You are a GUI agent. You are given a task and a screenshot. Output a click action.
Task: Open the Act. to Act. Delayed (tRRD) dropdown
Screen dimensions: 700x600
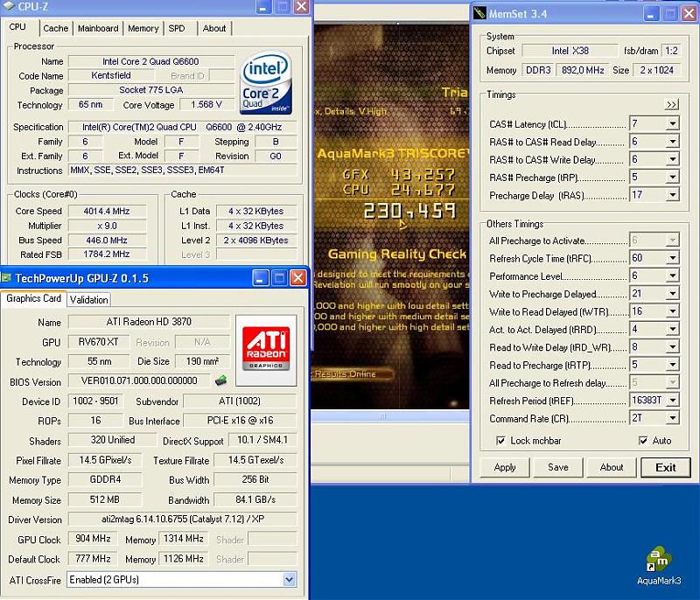[672, 329]
